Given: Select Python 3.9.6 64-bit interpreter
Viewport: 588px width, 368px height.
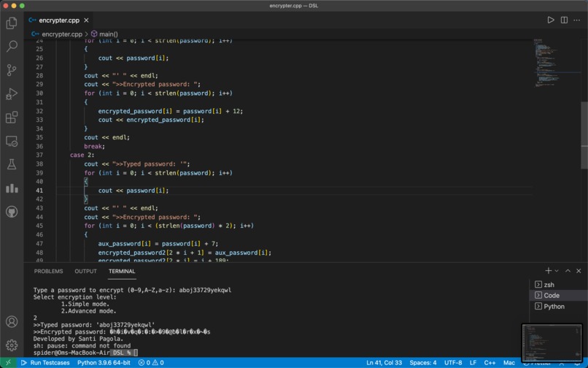Looking at the screenshot, I should (x=104, y=363).
